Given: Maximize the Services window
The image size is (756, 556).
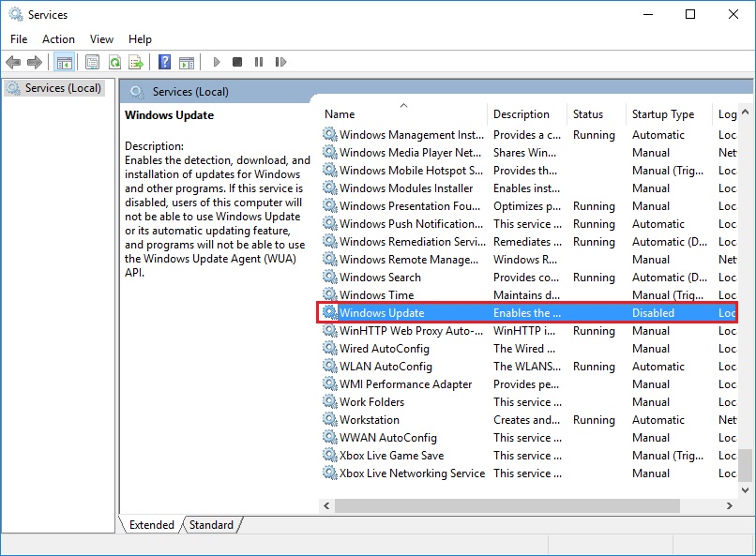Looking at the screenshot, I should tap(690, 14).
